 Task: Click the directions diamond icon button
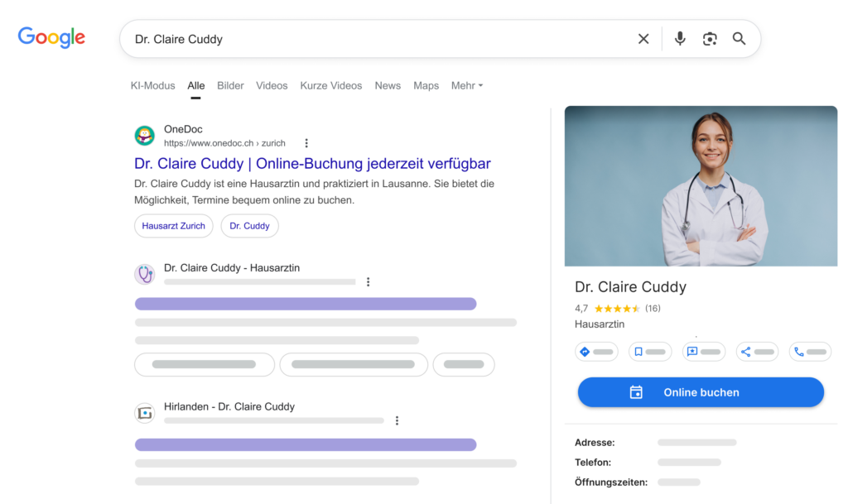point(596,352)
